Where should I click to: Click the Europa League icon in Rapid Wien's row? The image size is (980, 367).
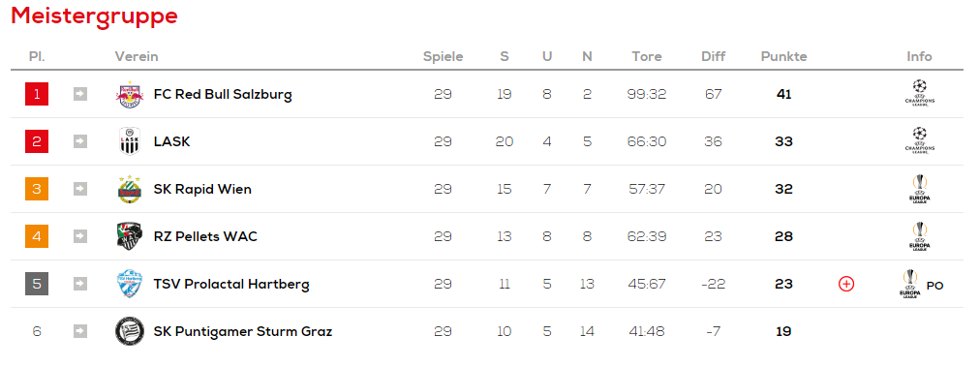point(919,188)
